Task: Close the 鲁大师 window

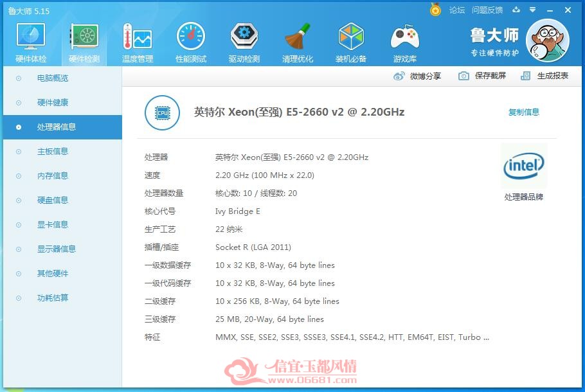Action: click(x=568, y=10)
